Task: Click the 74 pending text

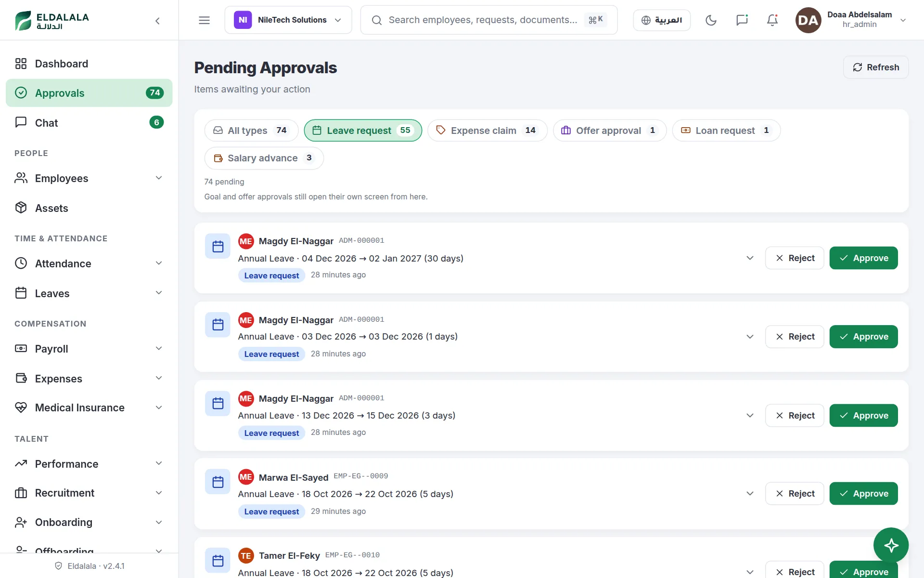Action: click(224, 182)
